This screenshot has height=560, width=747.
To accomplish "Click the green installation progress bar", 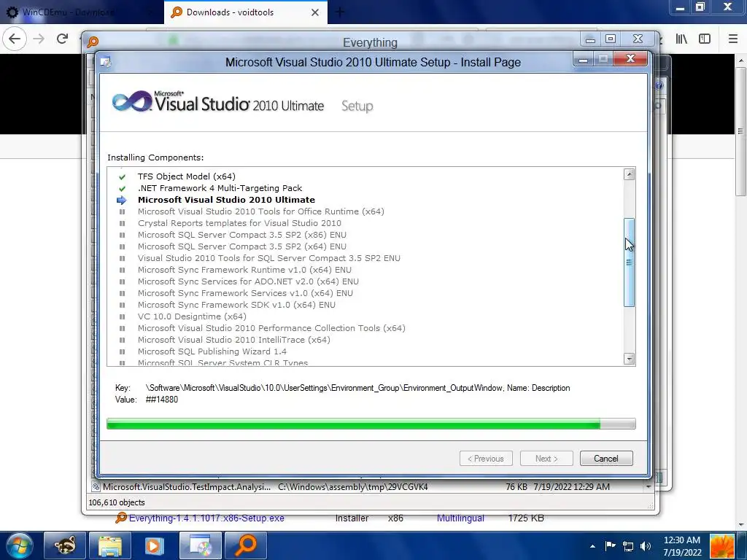I will (x=371, y=424).
